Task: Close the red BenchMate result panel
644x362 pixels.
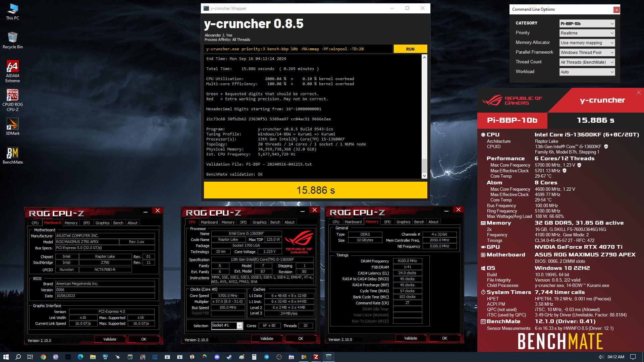Action: pos(639,93)
